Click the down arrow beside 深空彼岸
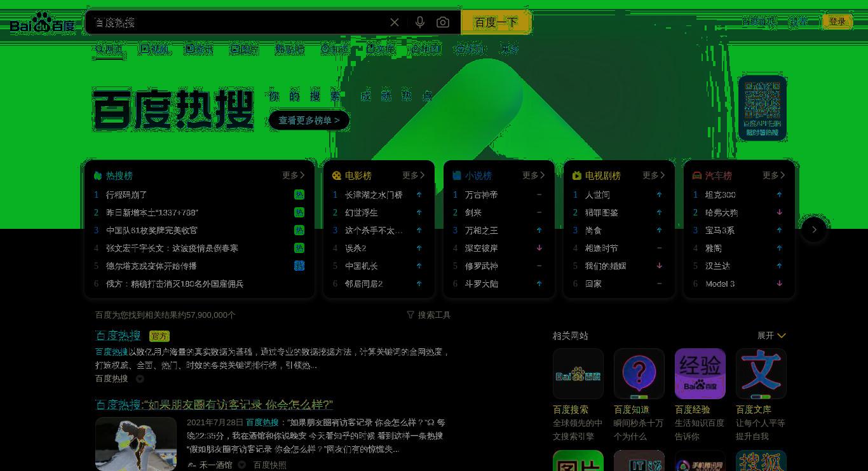Viewport: 868px width, 471px height. click(x=539, y=248)
